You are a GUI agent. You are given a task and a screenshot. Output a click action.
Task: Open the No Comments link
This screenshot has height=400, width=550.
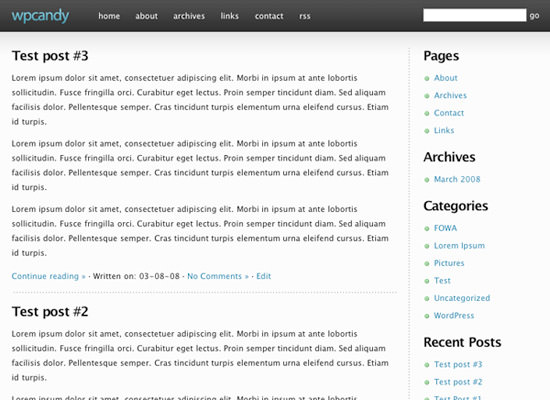(x=218, y=276)
